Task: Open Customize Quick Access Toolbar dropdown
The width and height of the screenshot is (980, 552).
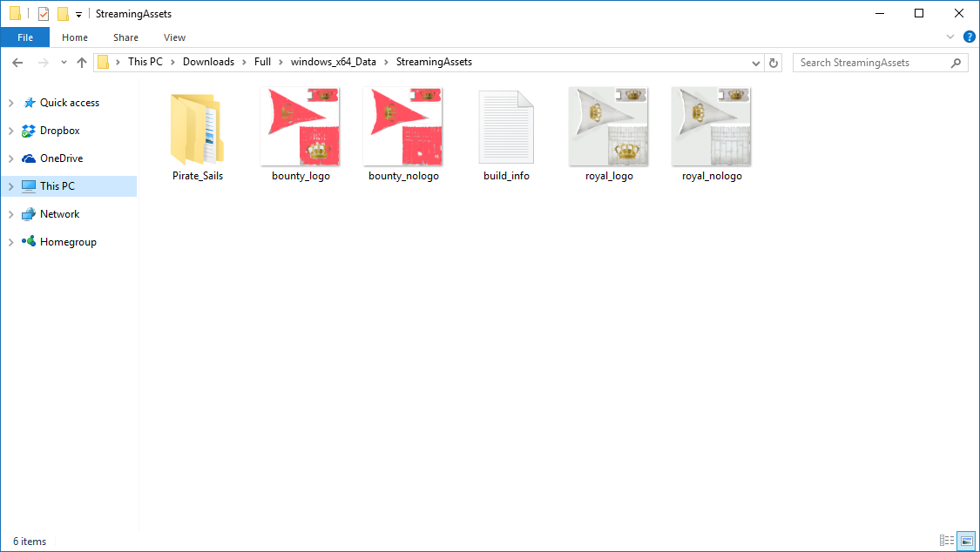Action: point(78,14)
